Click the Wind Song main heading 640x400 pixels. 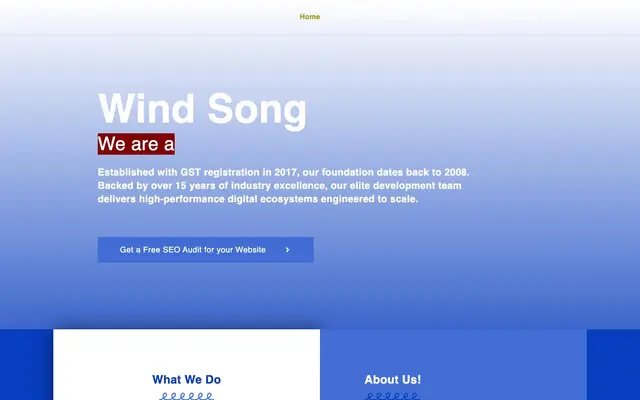[202, 109]
